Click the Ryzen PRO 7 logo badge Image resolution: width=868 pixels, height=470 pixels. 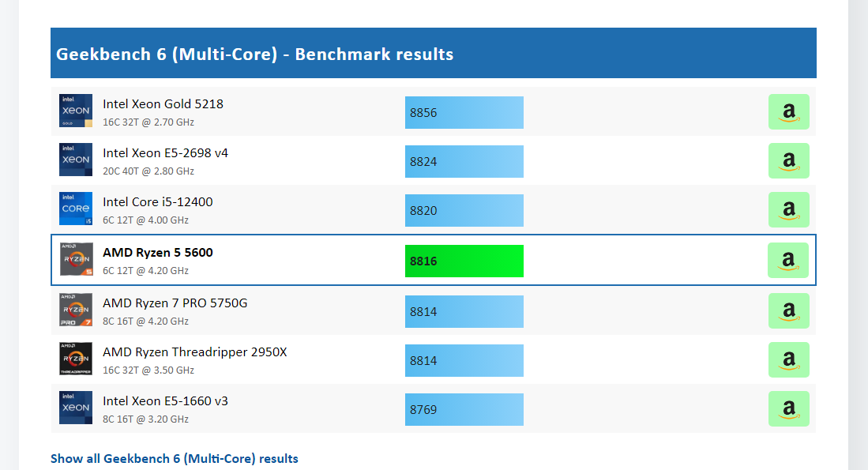pos(76,310)
